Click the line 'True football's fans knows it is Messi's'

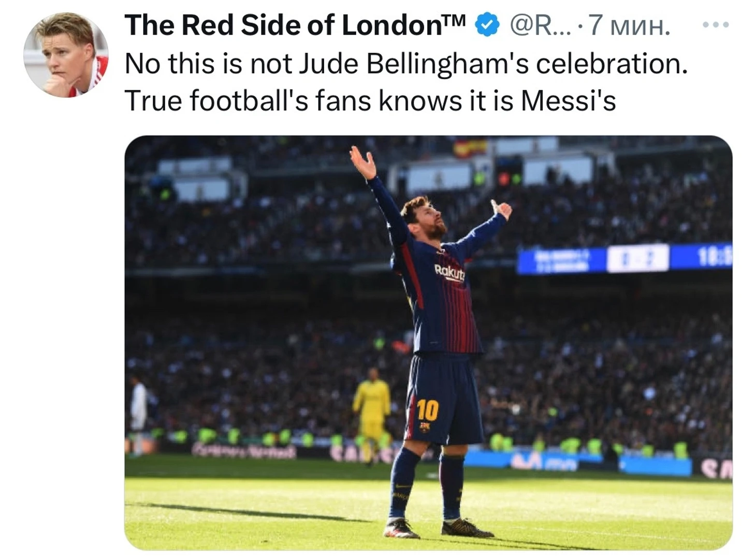(x=371, y=100)
